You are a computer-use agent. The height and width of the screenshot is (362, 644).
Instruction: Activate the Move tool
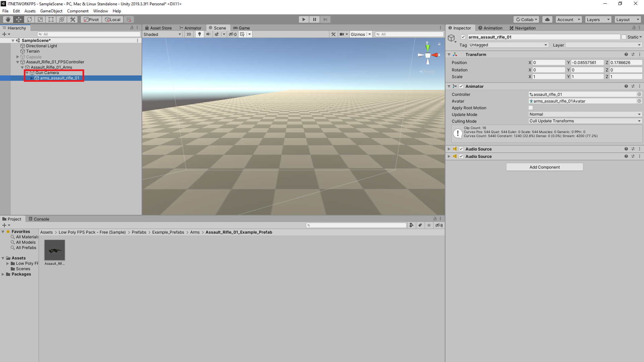tap(18, 19)
